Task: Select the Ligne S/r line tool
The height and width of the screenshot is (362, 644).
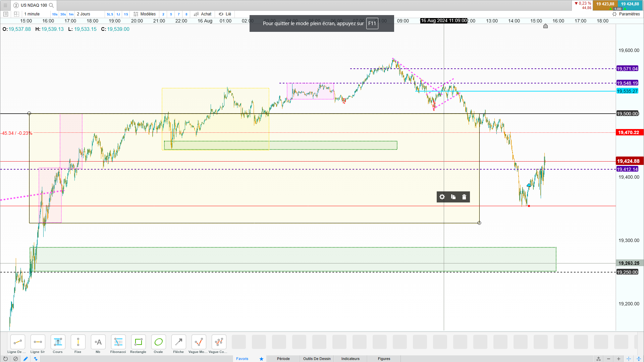Action: 38,342
